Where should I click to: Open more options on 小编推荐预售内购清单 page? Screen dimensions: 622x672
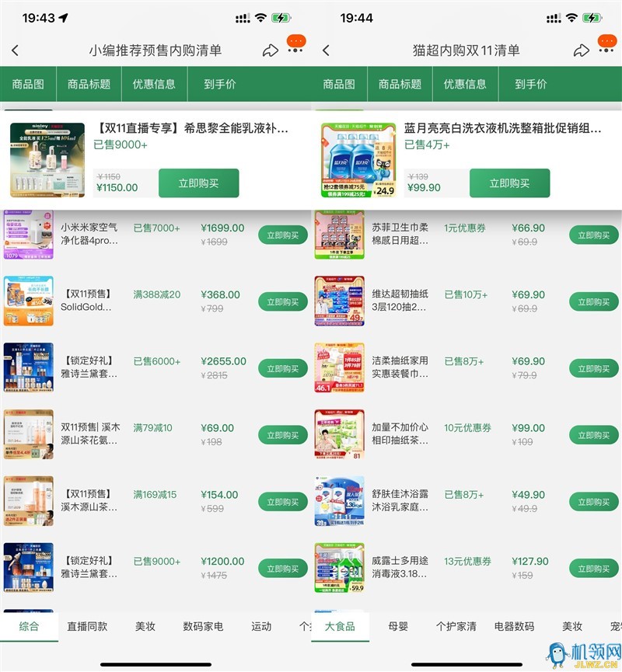[x=295, y=50]
